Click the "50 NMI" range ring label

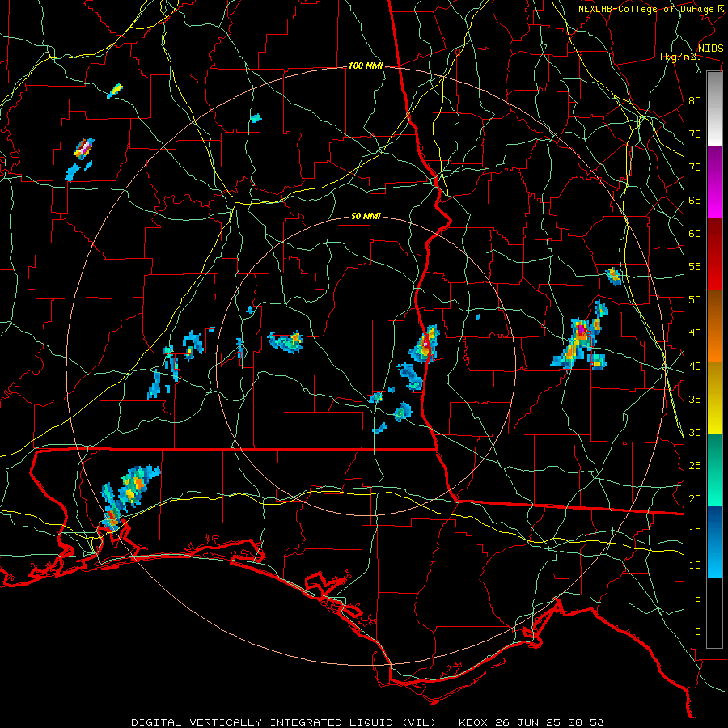(366, 216)
